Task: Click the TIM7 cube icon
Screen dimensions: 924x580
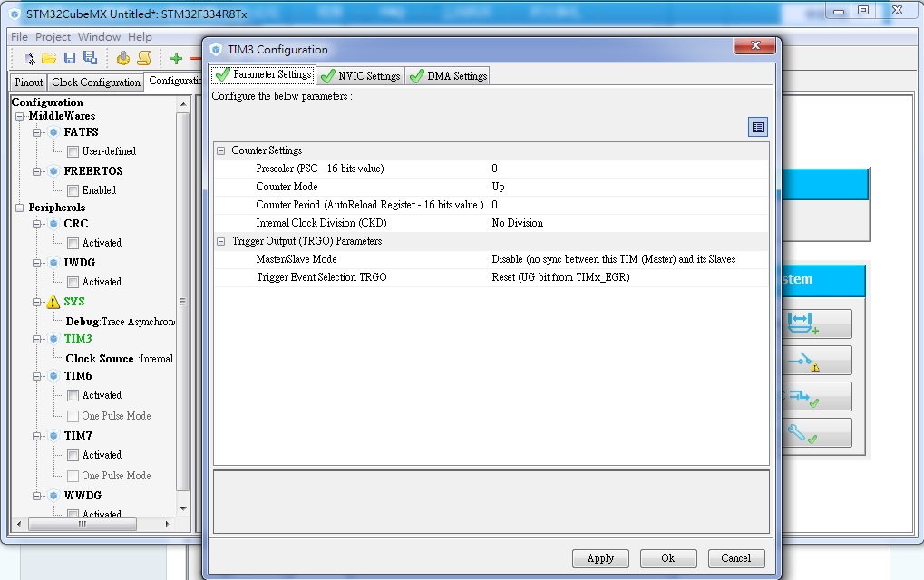Action: 53,436
